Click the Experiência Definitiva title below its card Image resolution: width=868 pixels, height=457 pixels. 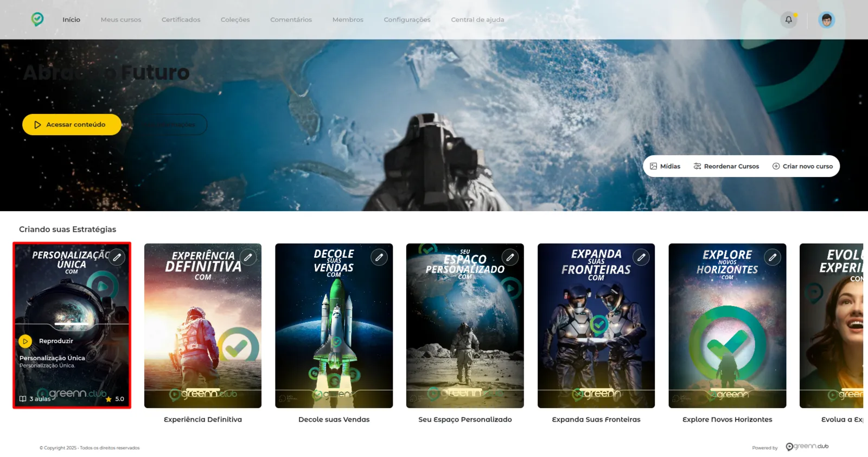click(203, 420)
